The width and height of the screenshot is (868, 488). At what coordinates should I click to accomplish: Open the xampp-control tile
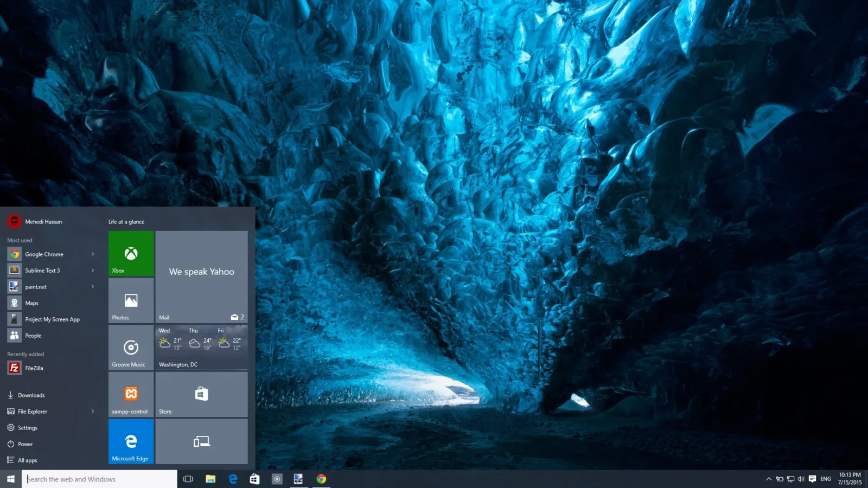pyautogui.click(x=131, y=394)
